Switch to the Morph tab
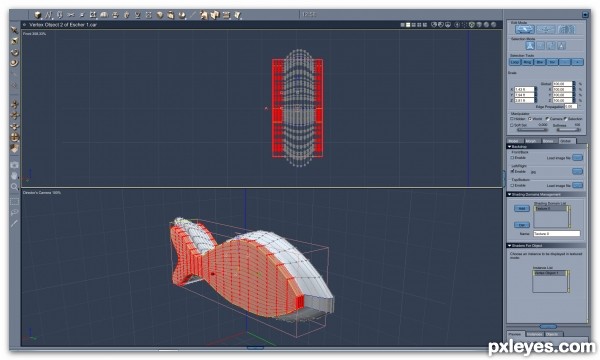Viewport: 600px width, 360px height. (x=531, y=141)
